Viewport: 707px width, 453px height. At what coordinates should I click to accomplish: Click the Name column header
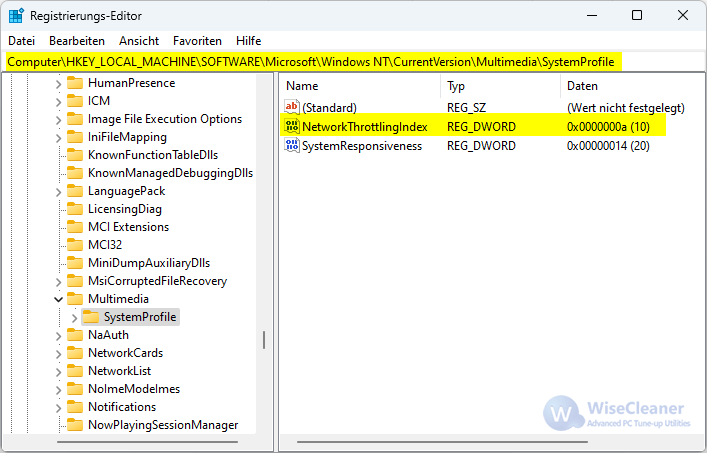click(x=360, y=86)
